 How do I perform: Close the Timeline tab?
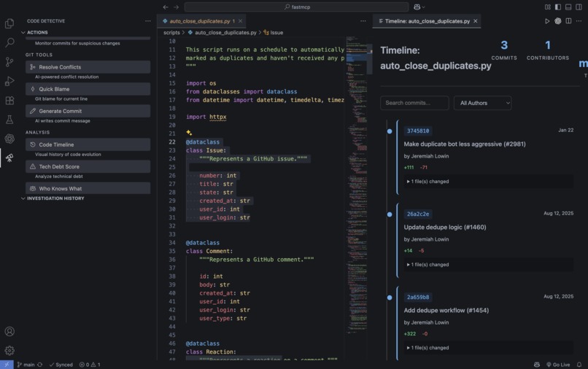click(476, 21)
